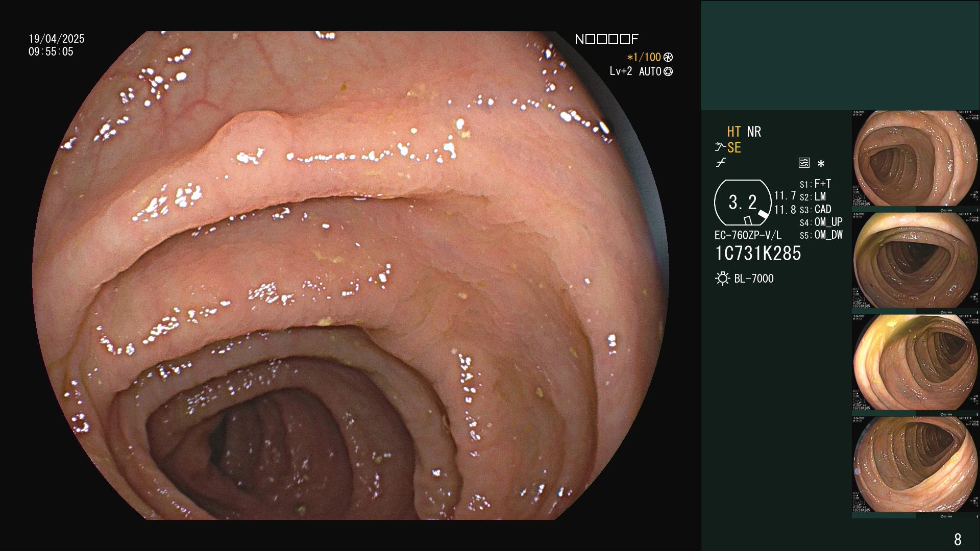Click the timestamp 09:55:05
Image resolution: width=980 pixels, height=551 pixels.
pos(51,52)
